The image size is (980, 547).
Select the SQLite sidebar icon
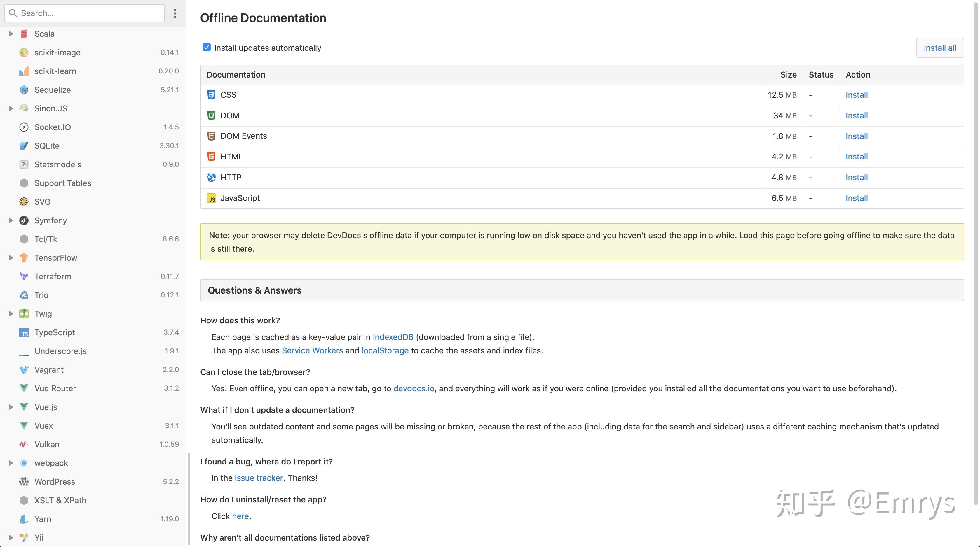click(x=24, y=145)
